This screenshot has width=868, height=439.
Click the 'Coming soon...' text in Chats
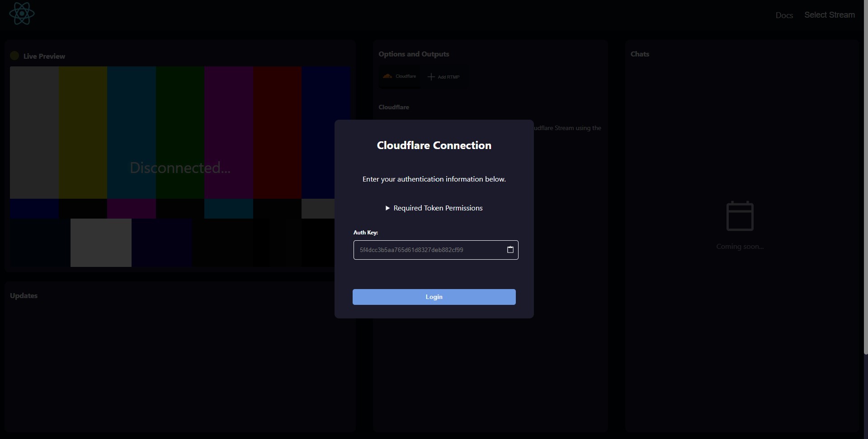(x=740, y=247)
